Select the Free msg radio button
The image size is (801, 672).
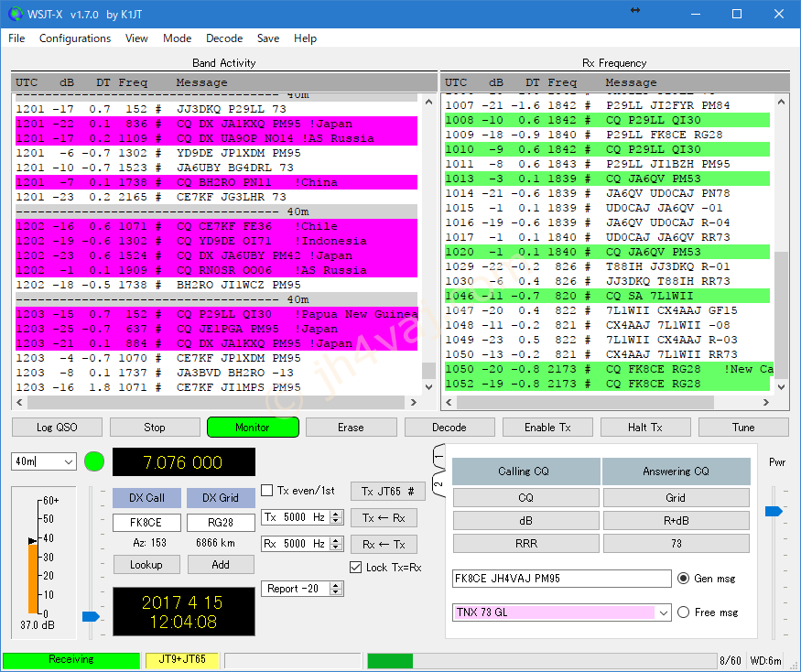coord(683,612)
